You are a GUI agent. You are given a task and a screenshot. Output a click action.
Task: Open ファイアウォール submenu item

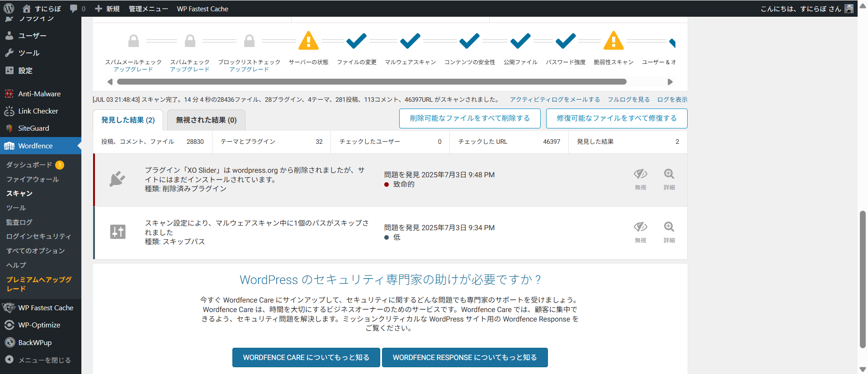coord(33,179)
